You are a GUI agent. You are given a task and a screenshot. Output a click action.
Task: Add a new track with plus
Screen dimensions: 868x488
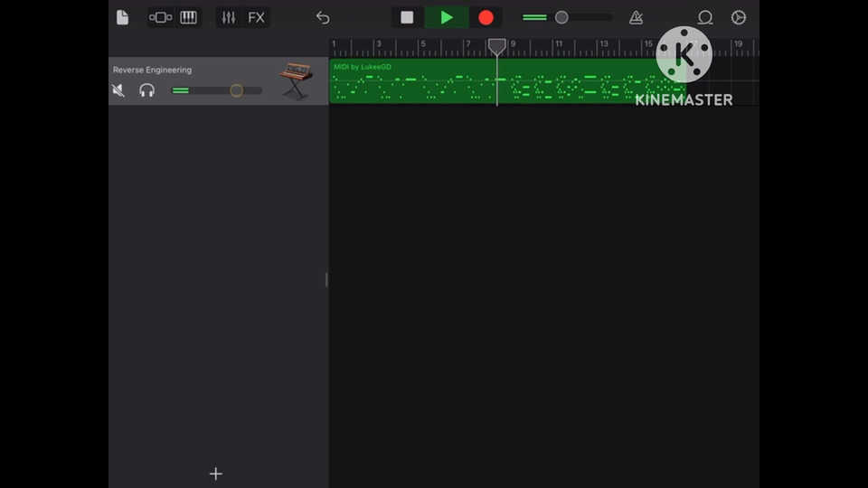tap(216, 474)
